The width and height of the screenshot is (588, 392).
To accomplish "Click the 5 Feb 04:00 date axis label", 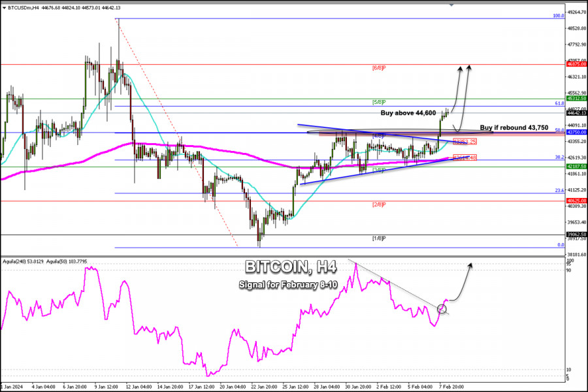I will [x=420, y=387].
